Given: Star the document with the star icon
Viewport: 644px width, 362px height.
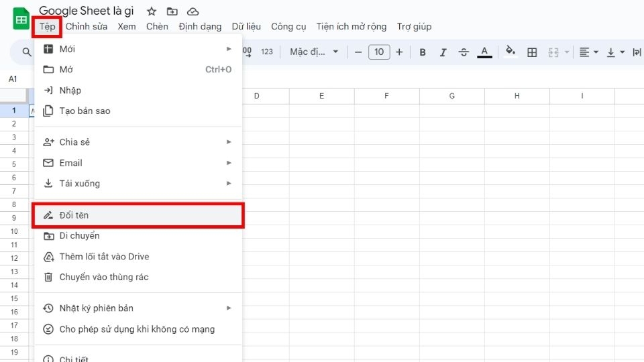Looking at the screenshot, I should click(152, 11).
